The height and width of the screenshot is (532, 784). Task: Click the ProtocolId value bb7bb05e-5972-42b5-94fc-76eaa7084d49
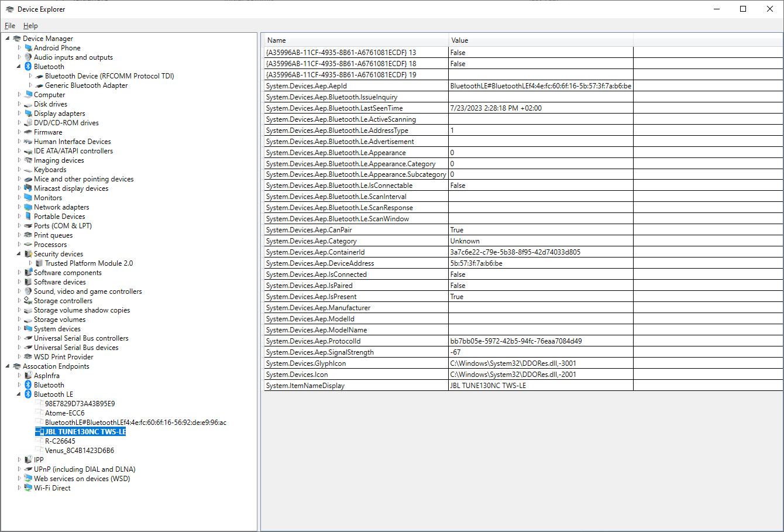point(515,341)
